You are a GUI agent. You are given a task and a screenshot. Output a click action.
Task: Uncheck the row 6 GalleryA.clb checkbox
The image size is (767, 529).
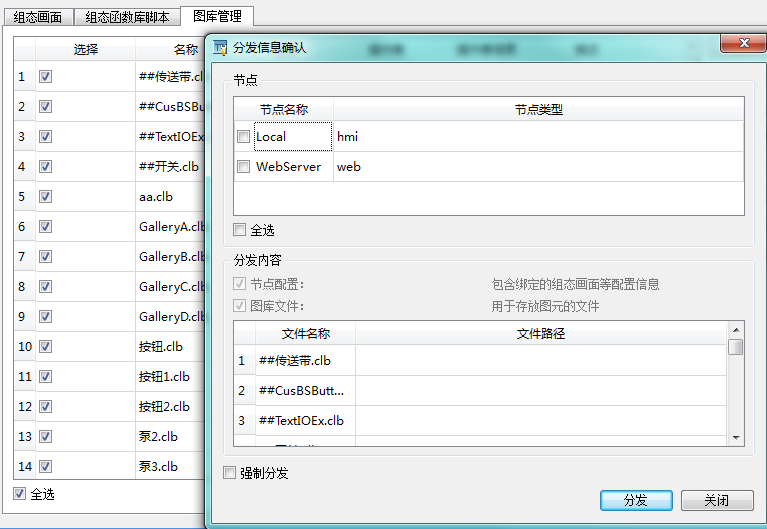pyautogui.click(x=45, y=227)
